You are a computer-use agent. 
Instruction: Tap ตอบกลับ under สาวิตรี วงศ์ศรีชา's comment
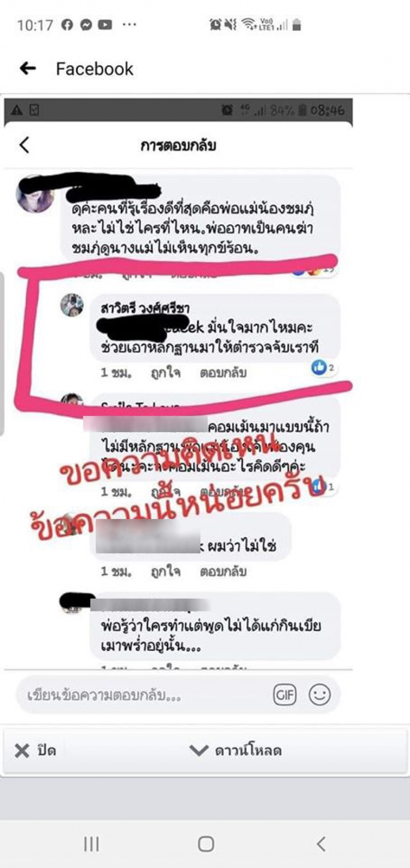click(x=223, y=372)
